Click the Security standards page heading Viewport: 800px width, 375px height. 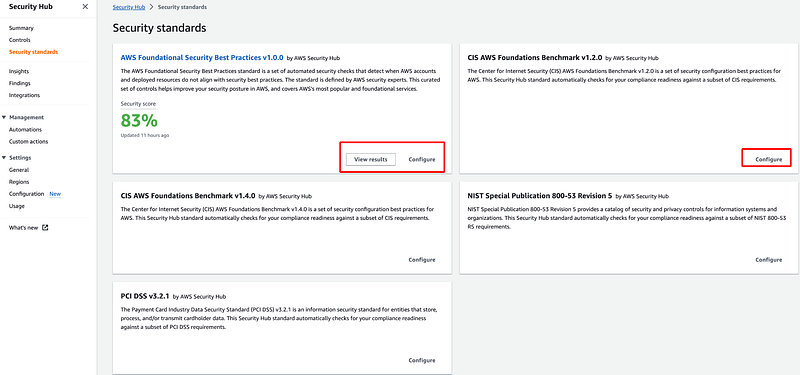point(159,28)
